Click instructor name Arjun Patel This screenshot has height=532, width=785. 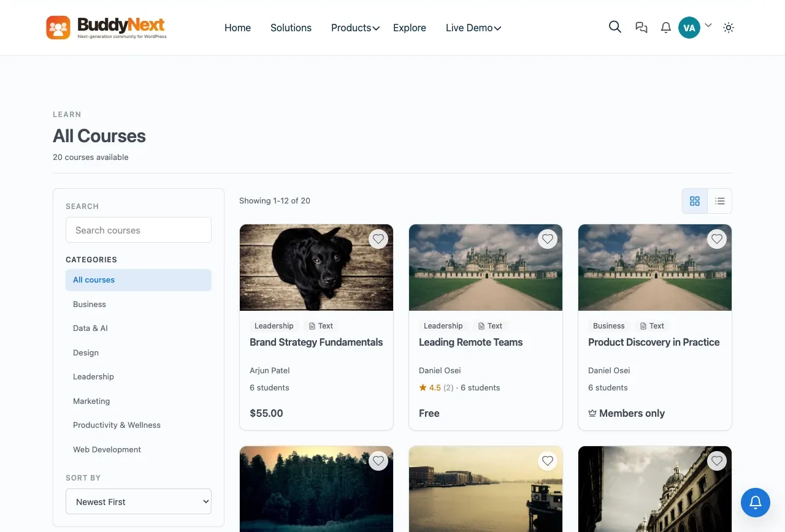270,370
